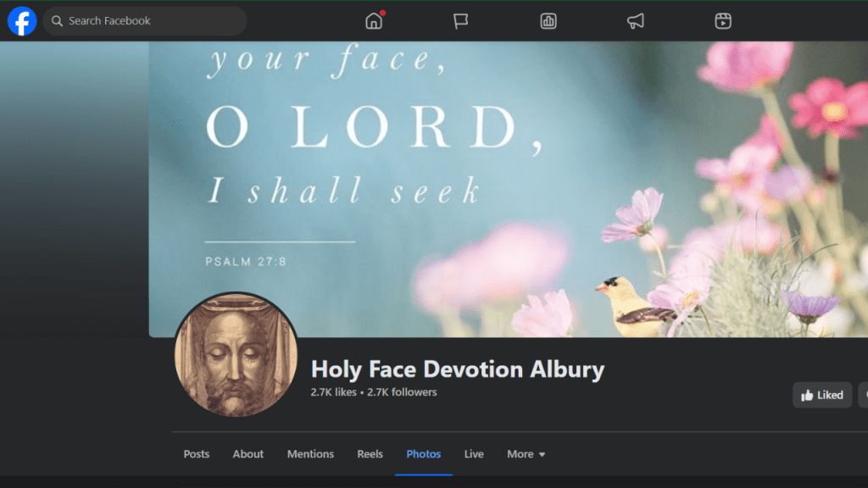Go to the Reels tab
The width and height of the screenshot is (868, 488).
370,454
